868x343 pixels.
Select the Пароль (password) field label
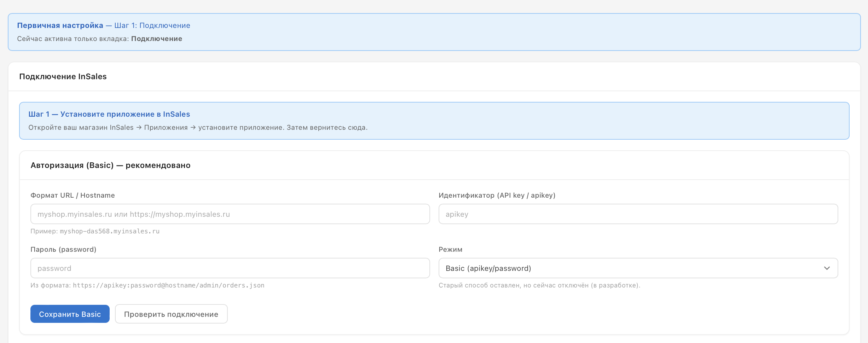tap(63, 249)
